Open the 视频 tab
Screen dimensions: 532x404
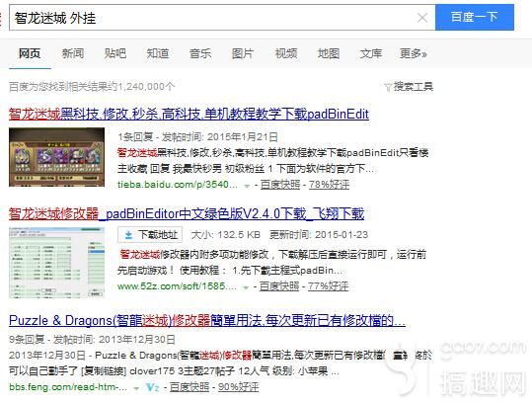tap(286, 53)
